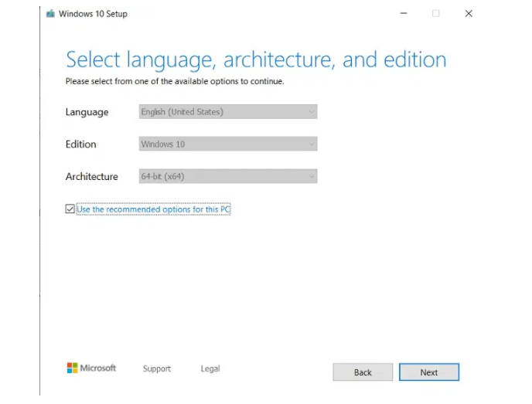The image size is (532, 404).
Task: Open the Edition dropdown
Action: coord(228,144)
